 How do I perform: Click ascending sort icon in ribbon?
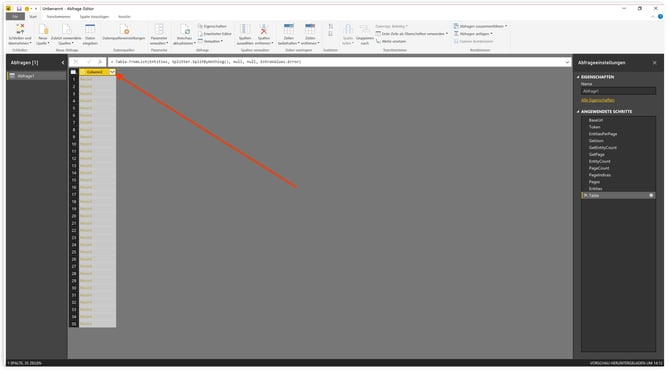(x=331, y=27)
